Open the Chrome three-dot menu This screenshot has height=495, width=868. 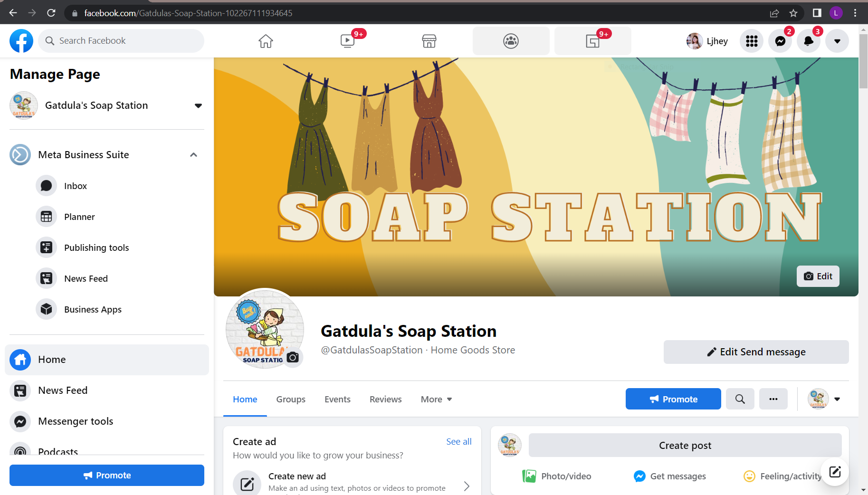(x=855, y=13)
